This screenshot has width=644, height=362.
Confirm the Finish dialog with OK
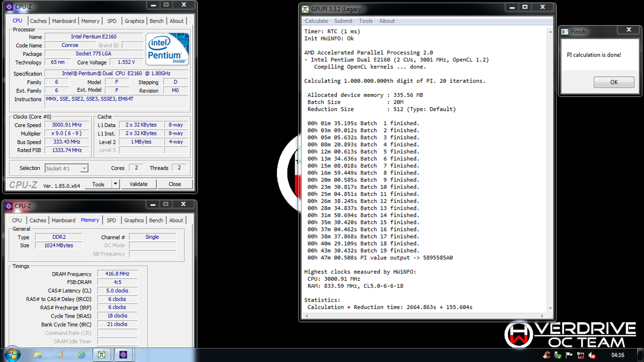pyautogui.click(x=614, y=82)
